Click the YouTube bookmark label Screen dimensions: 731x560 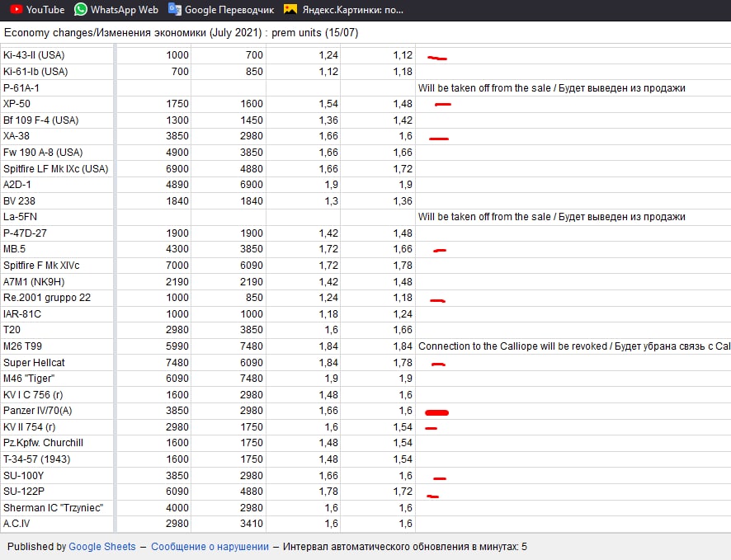45,10
